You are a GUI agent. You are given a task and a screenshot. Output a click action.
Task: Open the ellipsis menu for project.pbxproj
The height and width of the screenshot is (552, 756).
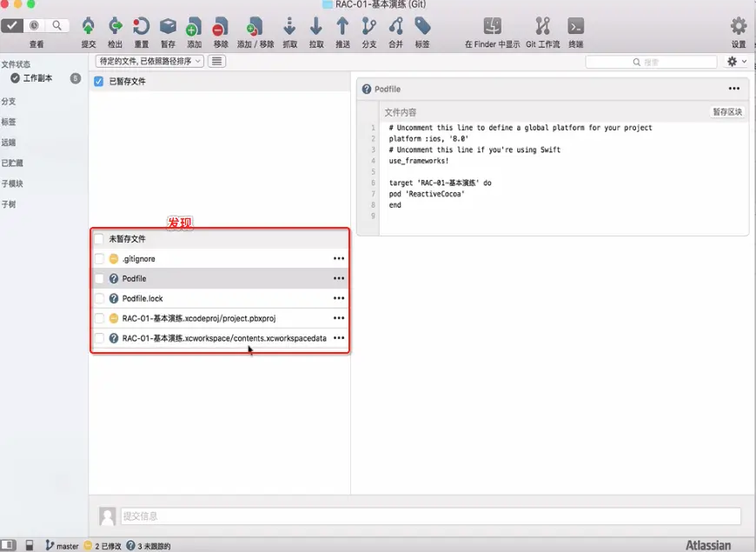coord(339,318)
